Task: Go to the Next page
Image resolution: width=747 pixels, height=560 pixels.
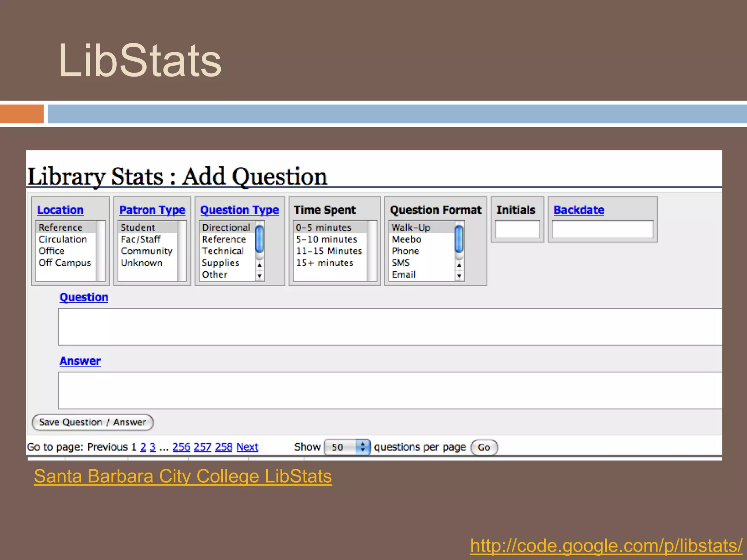Action: (x=247, y=447)
